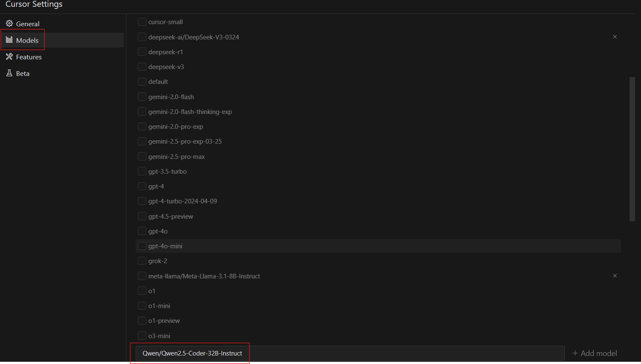Enable the deepseek-r1 checkbox
Image resolution: width=641 pixels, height=364 pixels.
pyautogui.click(x=142, y=52)
